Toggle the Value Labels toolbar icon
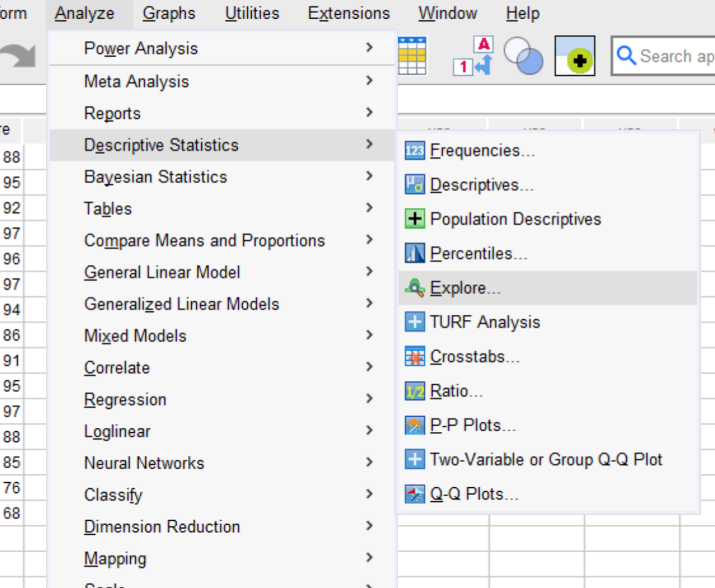715x588 pixels. click(x=471, y=55)
